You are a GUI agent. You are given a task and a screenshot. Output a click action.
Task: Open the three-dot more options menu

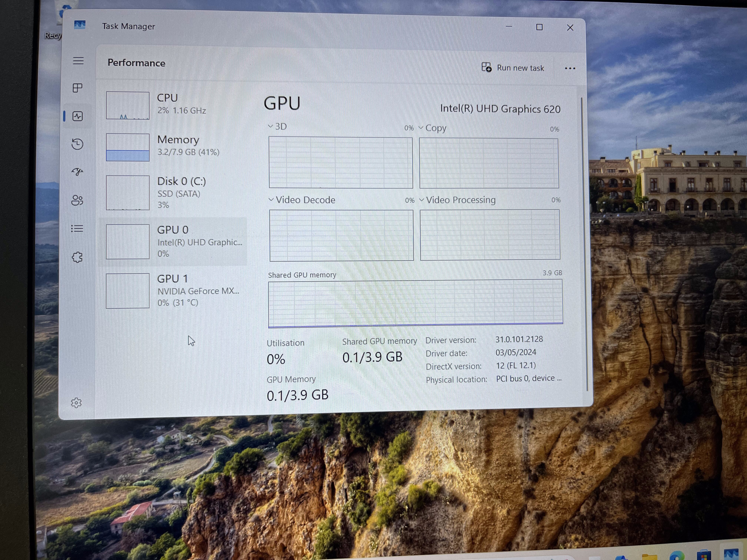point(570,68)
